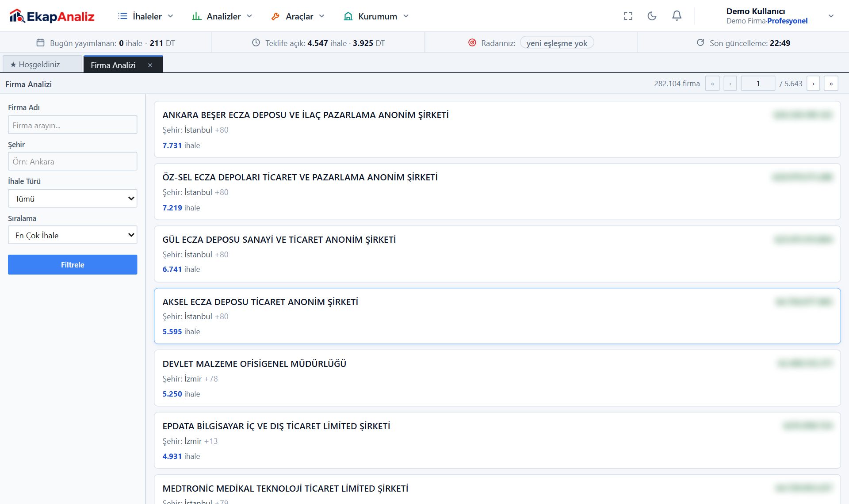Image resolution: width=849 pixels, height=504 pixels.
Task: Open the İhale Türü dropdown
Action: coord(73,199)
